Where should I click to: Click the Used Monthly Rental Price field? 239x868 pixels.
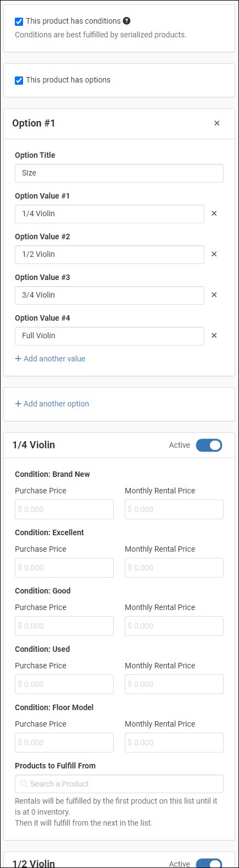(x=174, y=684)
